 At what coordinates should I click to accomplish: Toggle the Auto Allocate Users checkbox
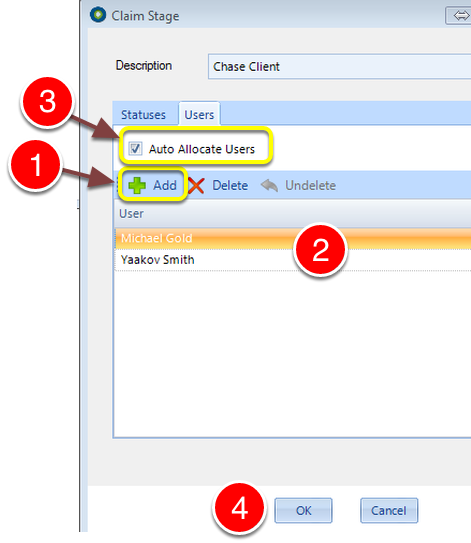tap(135, 149)
